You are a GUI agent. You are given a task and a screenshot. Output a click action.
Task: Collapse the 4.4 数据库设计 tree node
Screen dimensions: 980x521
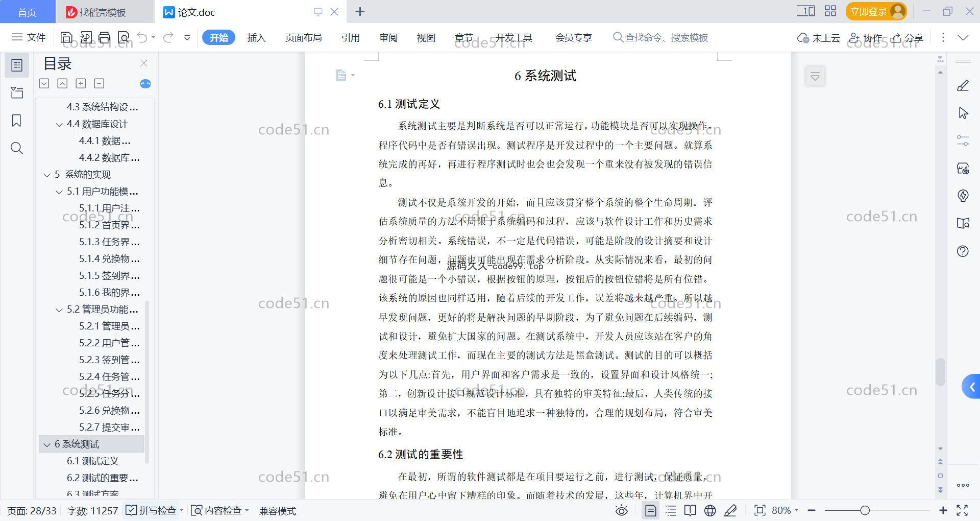point(59,124)
